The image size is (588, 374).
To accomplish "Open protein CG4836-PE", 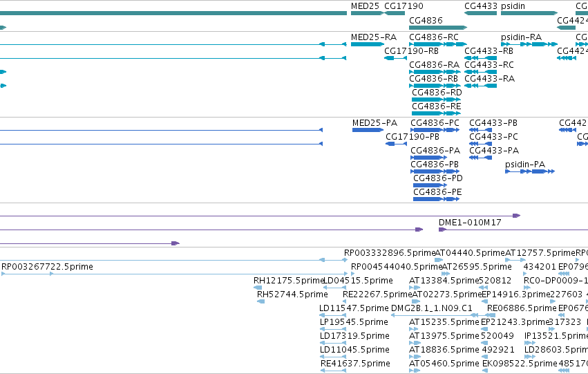I will 437,192.
